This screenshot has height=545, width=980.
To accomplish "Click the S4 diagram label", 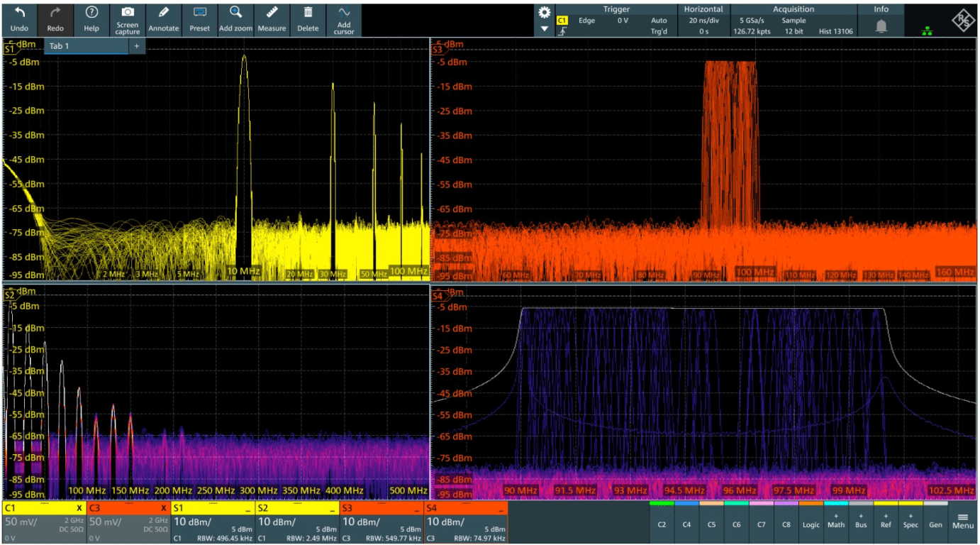I will tap(438, 295).
